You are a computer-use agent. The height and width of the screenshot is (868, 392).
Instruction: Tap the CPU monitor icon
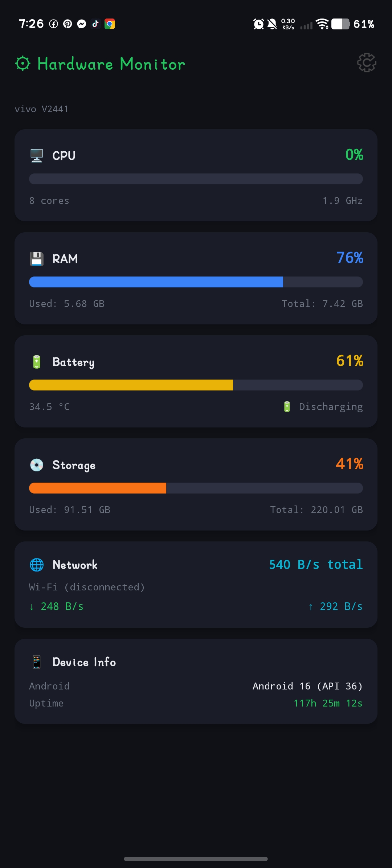click(x=37, y=156)
